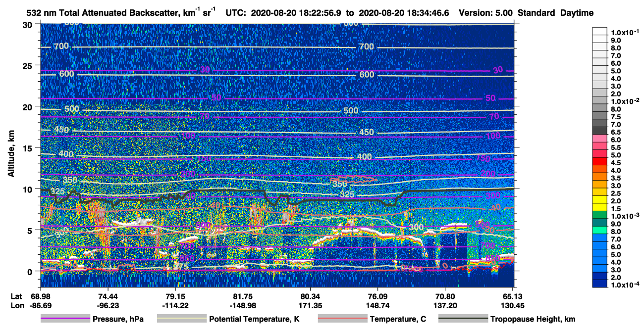Viewport: 644px width, 330px height.
Task: Click the Temperature, C legend line
Action: (342, 319)
